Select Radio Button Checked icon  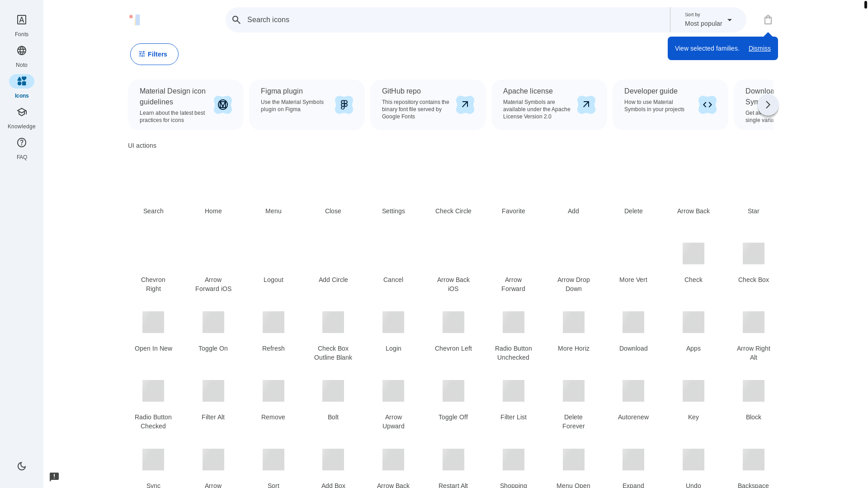(x=153, y=391)
